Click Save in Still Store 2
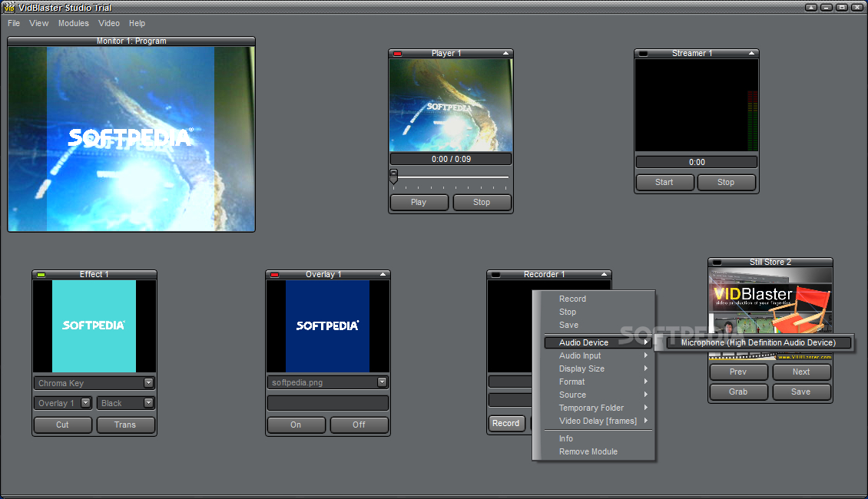The image size is (868, 499). point(801,392)
